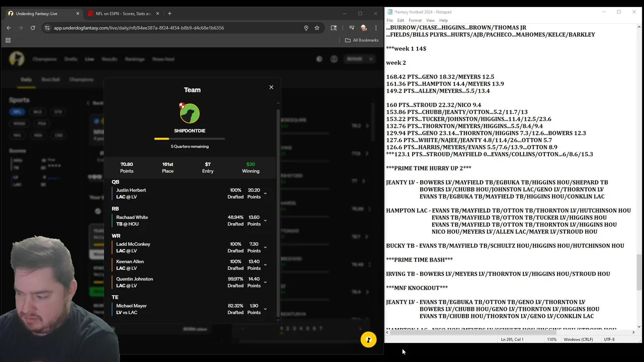The height and width of the screenshot is (362, 644).
Task: Open Notepad View menu
Action: pos(430,21)
